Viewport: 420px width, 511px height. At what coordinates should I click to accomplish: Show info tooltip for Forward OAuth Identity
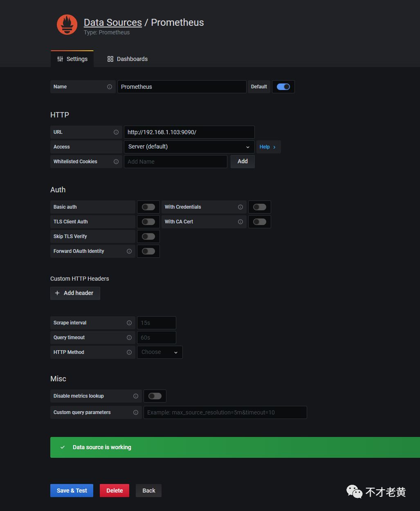[129, 251]
